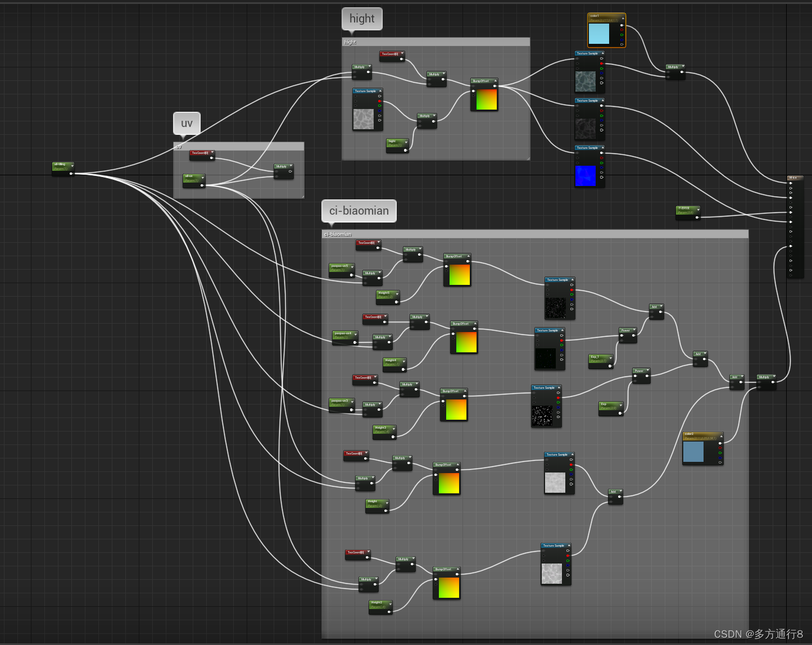Click the Multiply node connected to color1
Image resolution: width=812 pixels, height=645 pixels.
pos(674,67)
